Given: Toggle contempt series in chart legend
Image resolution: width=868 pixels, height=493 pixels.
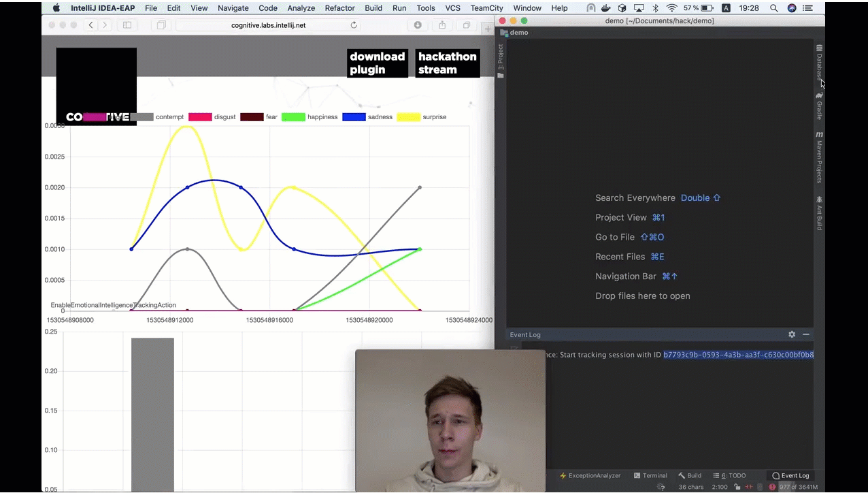Looking at the screenshot, I should point(157,117).
